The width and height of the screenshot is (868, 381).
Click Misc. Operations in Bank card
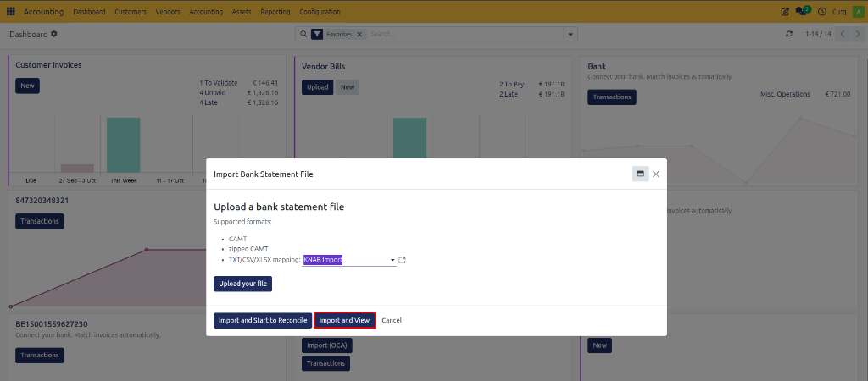coord(785,94)
